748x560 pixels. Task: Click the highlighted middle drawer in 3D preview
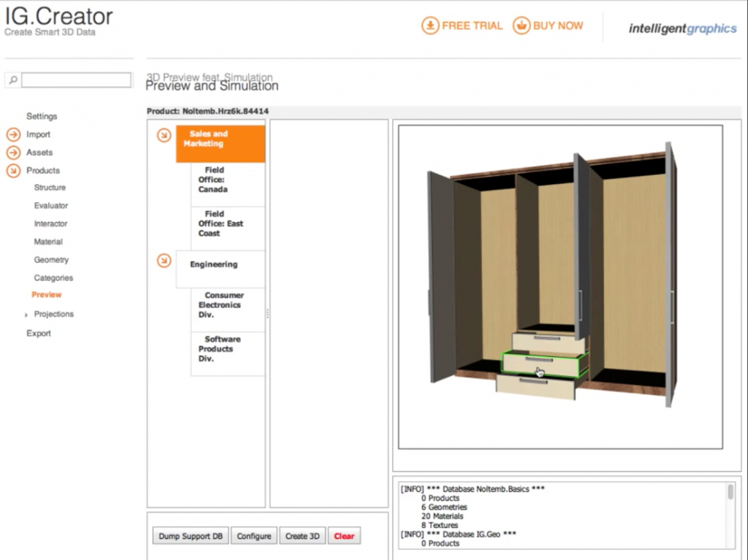544,363
